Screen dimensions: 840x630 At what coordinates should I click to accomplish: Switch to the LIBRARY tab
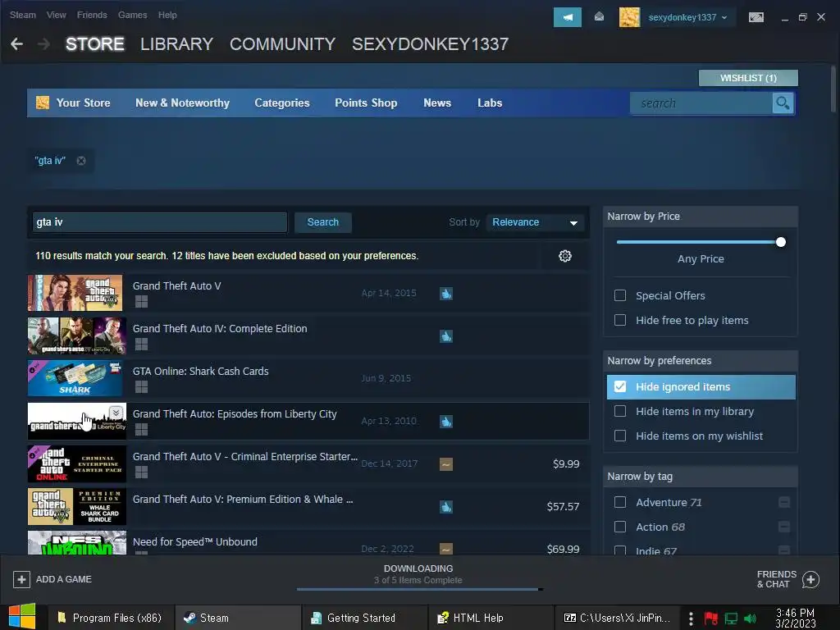click(x=177, y=44)
